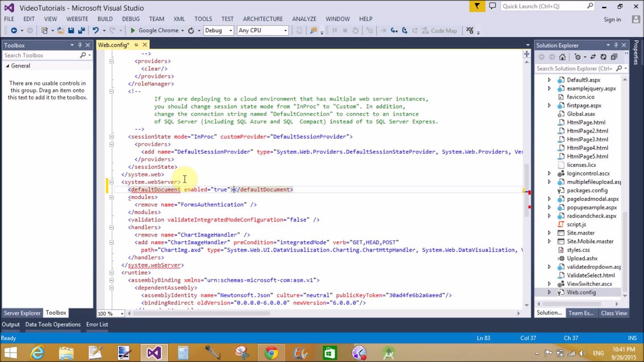Screen dimensions: 644x362
Task: Click the Pending Changes Filter clock icon
Action: coord(578,57)
